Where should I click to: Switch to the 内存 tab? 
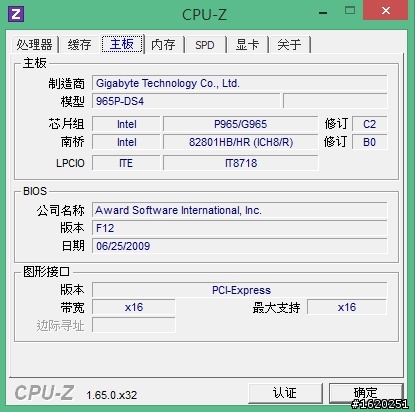click(163, 44)
